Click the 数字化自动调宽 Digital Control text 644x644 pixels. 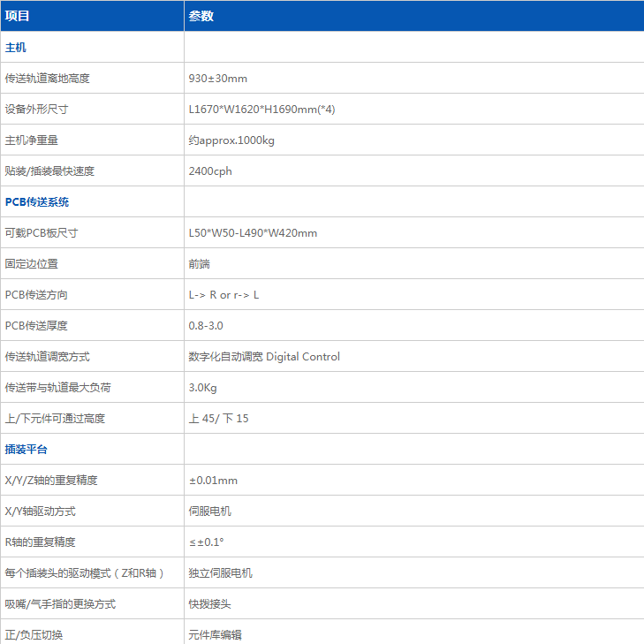pyautogui.click(x=264, y=357)
